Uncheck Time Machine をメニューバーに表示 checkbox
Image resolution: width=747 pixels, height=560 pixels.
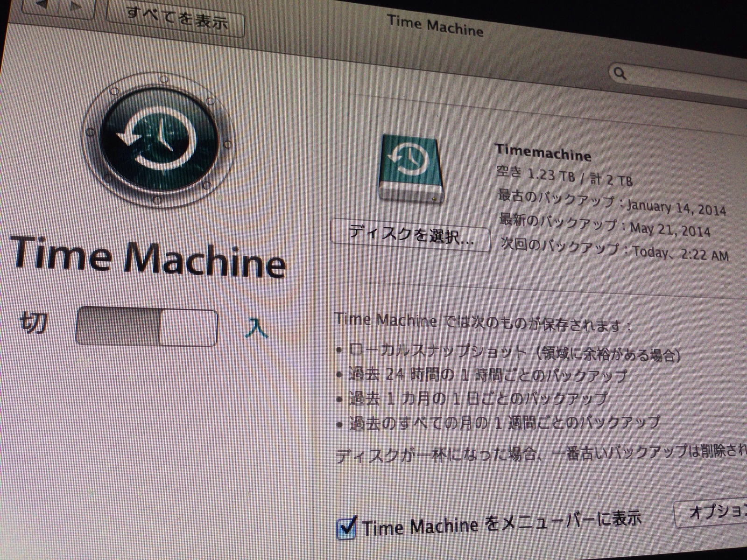coord(346,527)
